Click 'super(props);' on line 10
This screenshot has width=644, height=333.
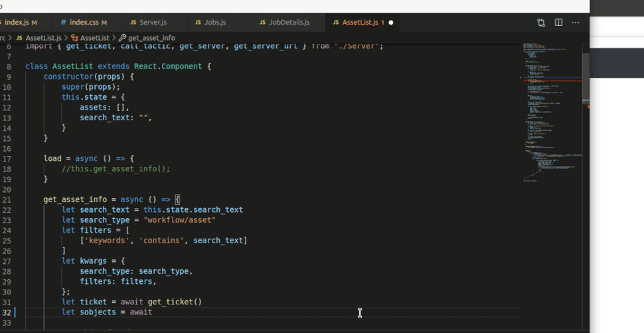[x=91, y=87]
